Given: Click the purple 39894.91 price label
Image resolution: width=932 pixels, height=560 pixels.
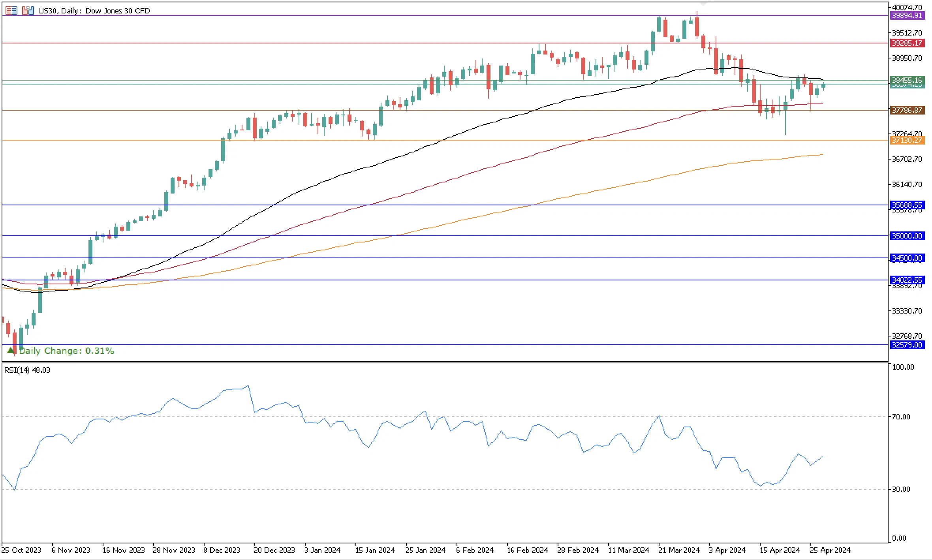Looking at the screenshot, I should tap(907, 15).
